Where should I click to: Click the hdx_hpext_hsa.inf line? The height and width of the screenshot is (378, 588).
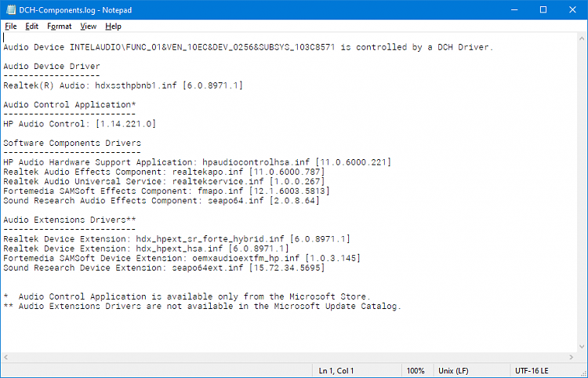(x=147, y=249)
